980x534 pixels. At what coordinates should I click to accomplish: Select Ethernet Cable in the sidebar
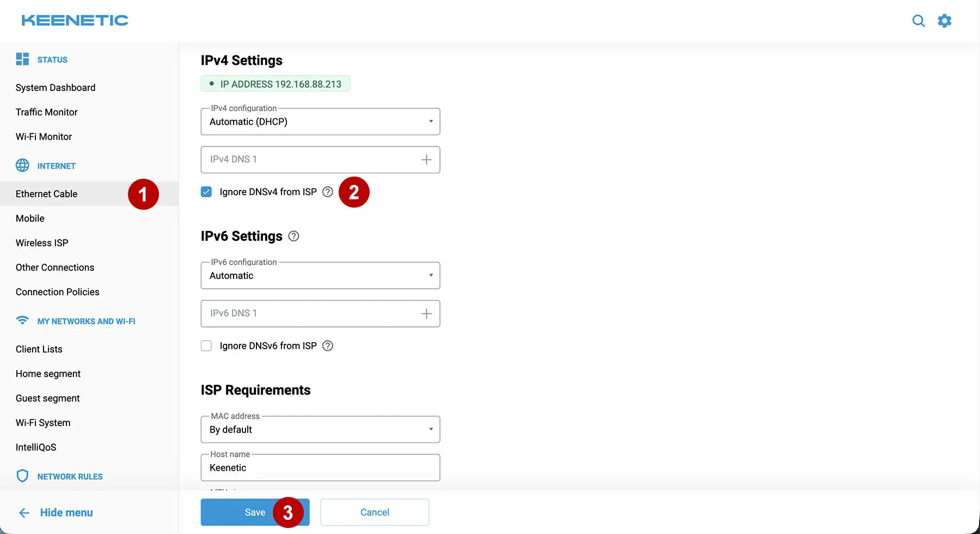pyautogui.click(x=46, y=193)
